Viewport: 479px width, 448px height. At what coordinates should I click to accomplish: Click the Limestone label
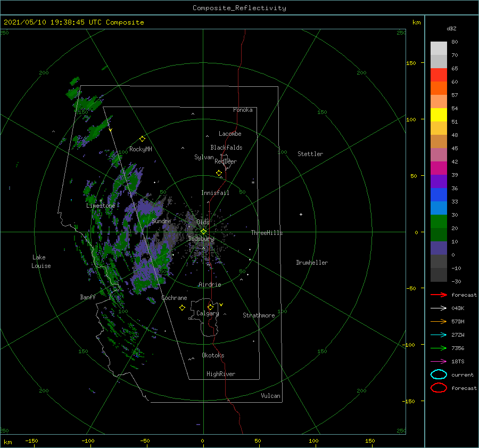point(101,206)
